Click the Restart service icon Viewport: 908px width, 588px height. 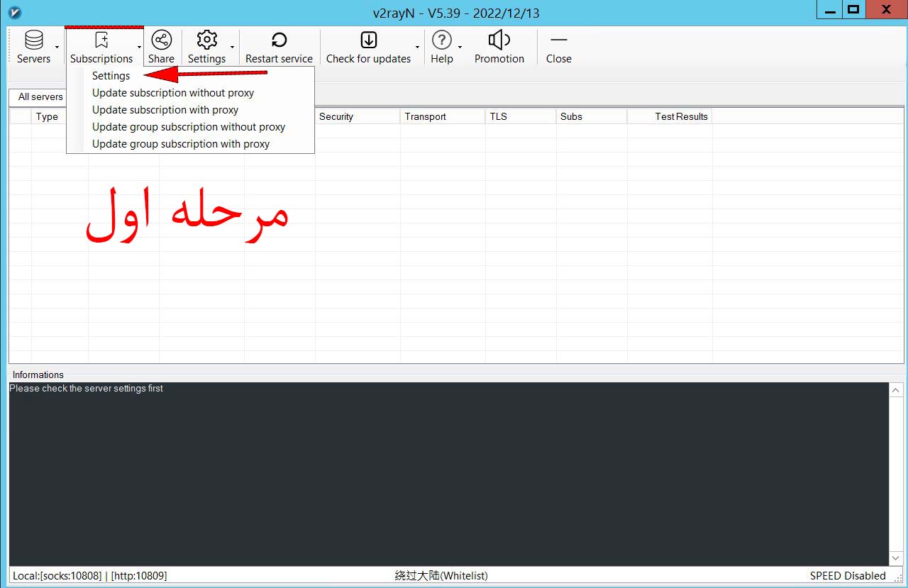pyautogui.click(x=279, y=40)
